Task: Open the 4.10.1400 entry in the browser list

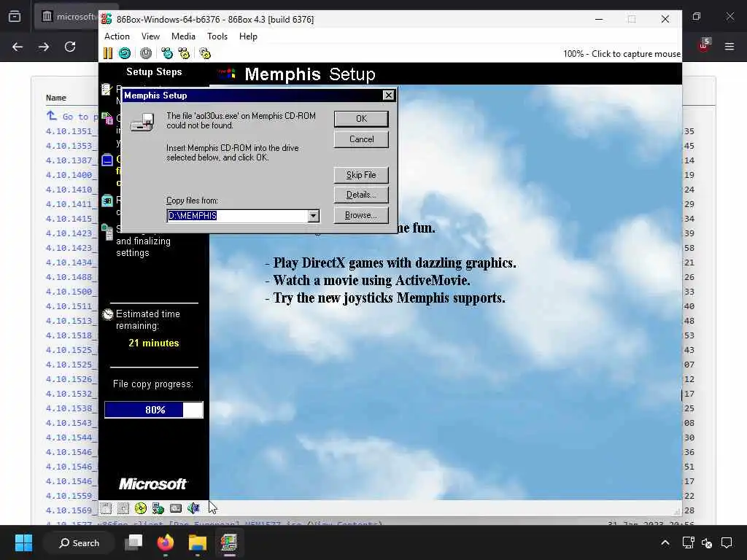Action: pos(71,175)
